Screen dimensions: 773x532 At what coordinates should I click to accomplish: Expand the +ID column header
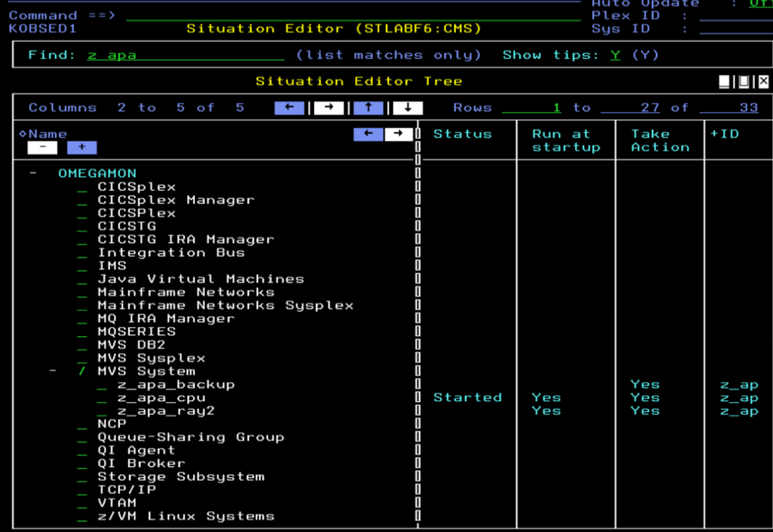click(724, 134)
